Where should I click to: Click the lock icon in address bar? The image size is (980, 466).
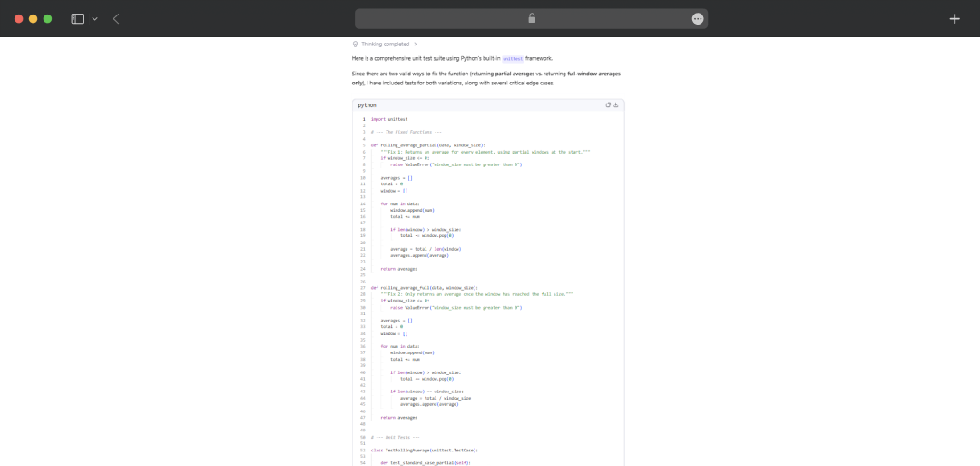[532, 19]
